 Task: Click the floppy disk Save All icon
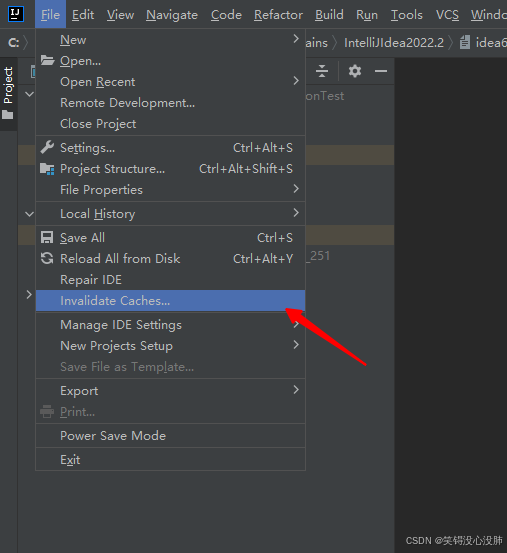(47, 237)
